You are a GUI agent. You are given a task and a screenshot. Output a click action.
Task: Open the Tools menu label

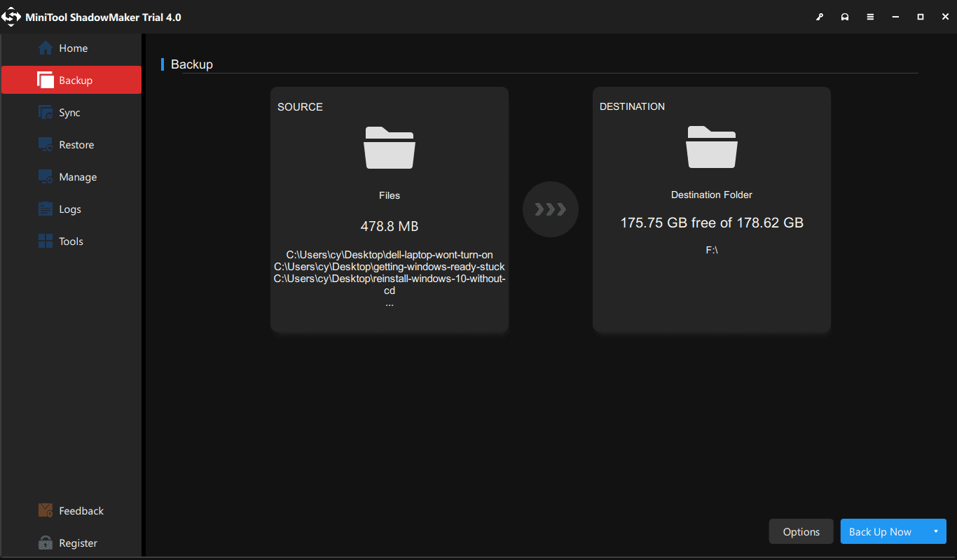tap(71, 241)
